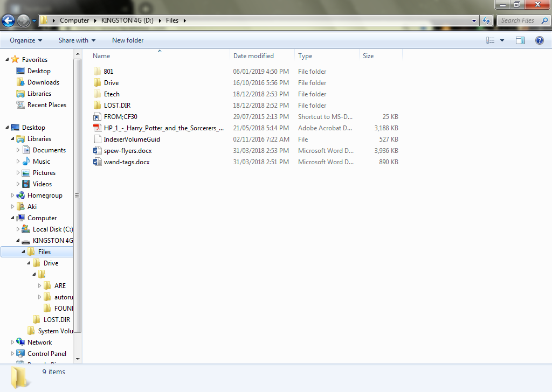Toggle the preview pane
This screenshot has height=392, width=552.
click(x=520, y=40)
